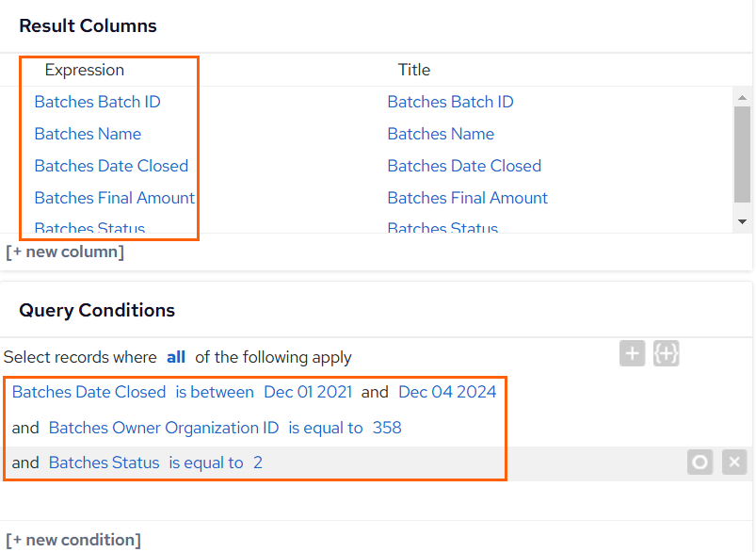This screenshot has width=756, height=552.
Task: Select Batches Final Amount title
Action: click(x=468, y=198)
